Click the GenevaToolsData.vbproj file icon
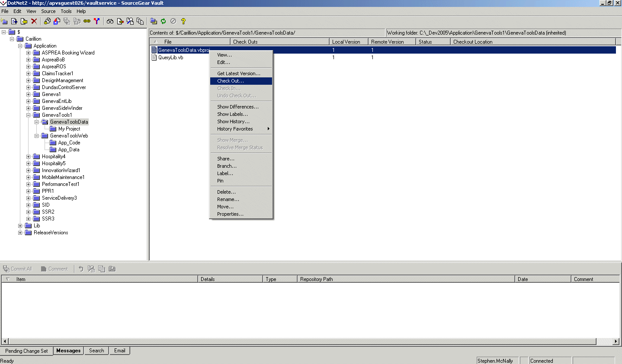Viewport: 622px width, 364px height. [154, 50]
